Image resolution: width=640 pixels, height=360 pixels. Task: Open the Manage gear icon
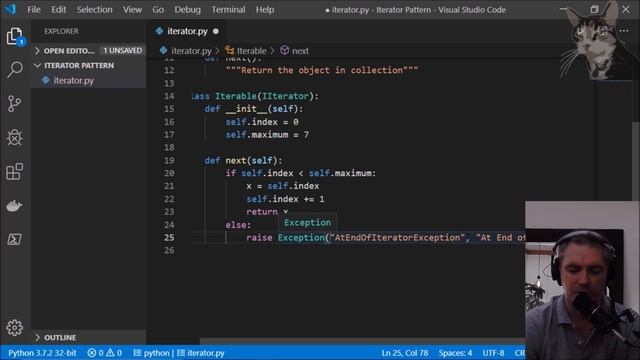click(x=15, y=327)
